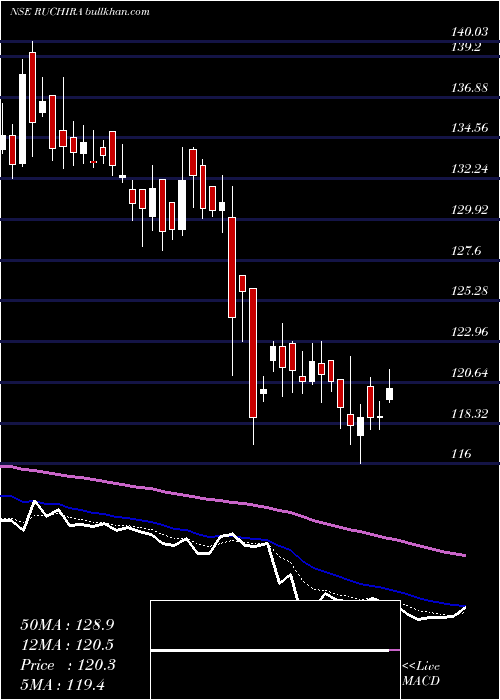Select the 132.24 price level label
Image resolution: width=500 pixels, height=700 pixels.
pos(470,169)
